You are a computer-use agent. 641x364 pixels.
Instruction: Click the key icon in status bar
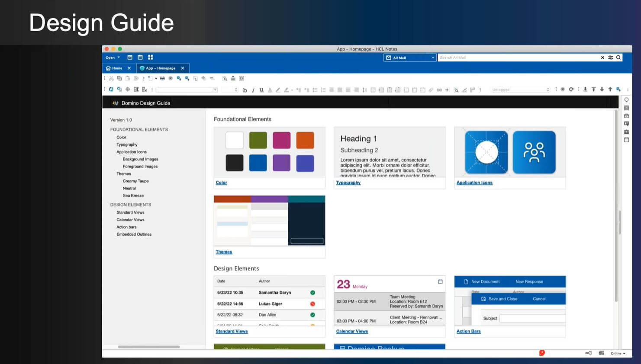pos(589,353)
